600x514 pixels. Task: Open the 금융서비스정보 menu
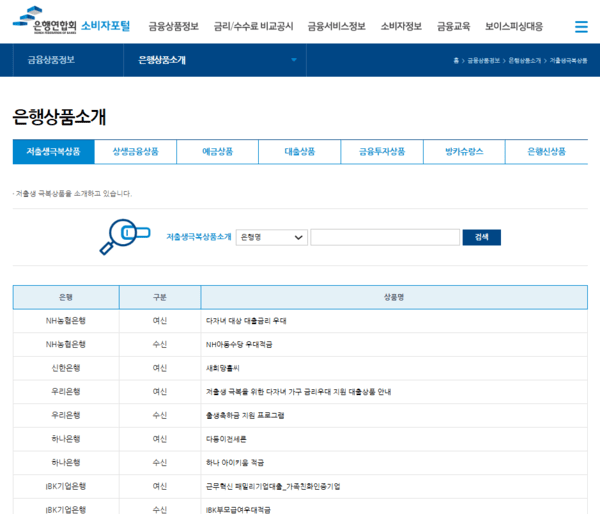[x=336, y=26]
